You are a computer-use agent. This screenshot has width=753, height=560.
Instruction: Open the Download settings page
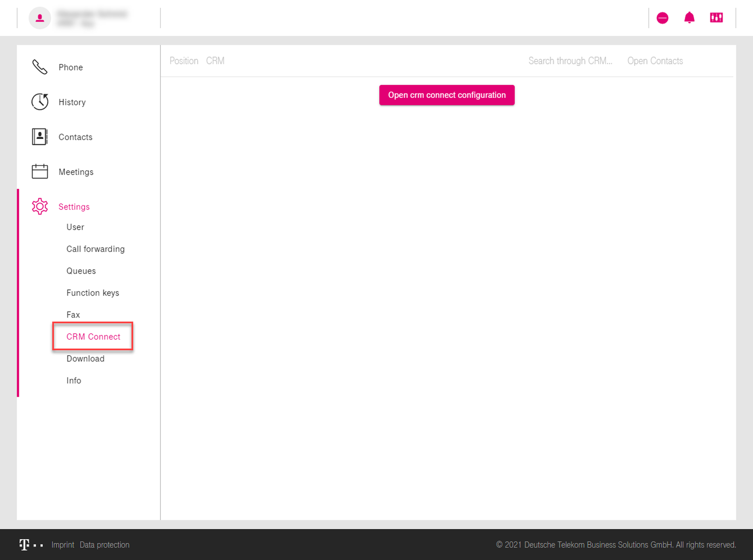pyautogui.click(x=85, y=359)
